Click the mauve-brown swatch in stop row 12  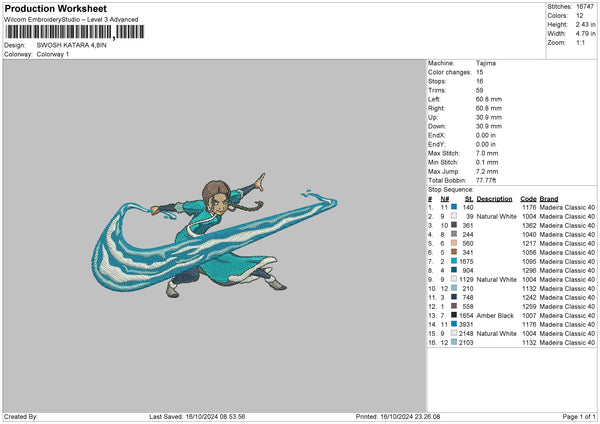(454, 306)
